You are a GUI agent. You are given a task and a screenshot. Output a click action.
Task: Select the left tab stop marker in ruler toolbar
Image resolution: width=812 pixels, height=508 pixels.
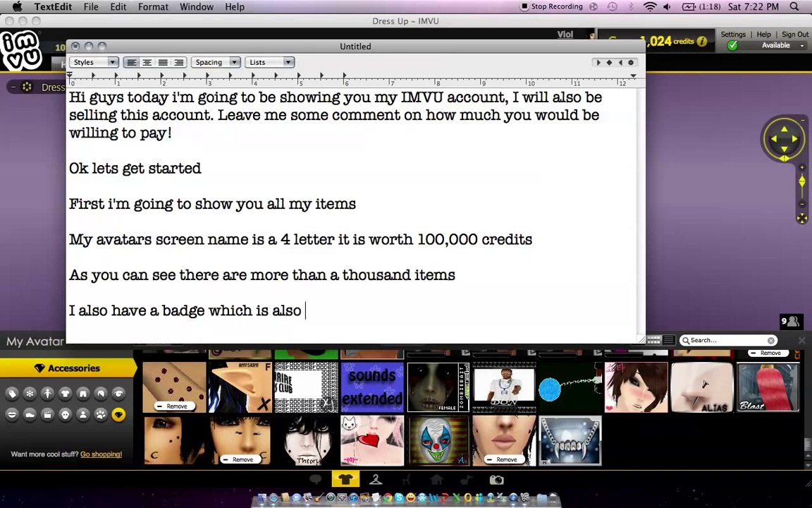tap(598, 62)
